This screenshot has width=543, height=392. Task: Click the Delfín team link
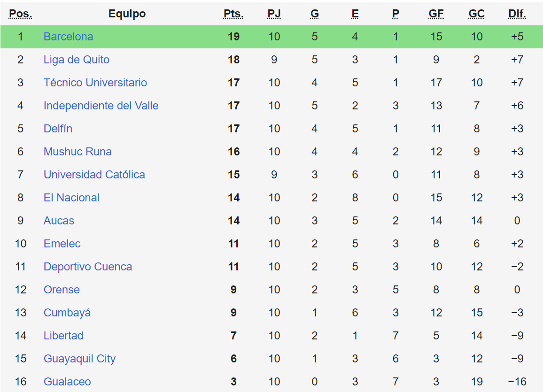[58, 129]
